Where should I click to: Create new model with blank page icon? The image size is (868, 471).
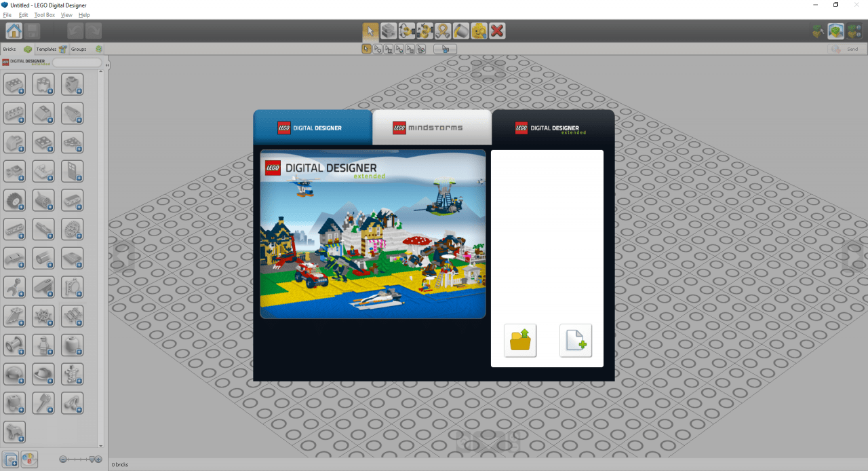pyautogui.click(x=575, y=340)
